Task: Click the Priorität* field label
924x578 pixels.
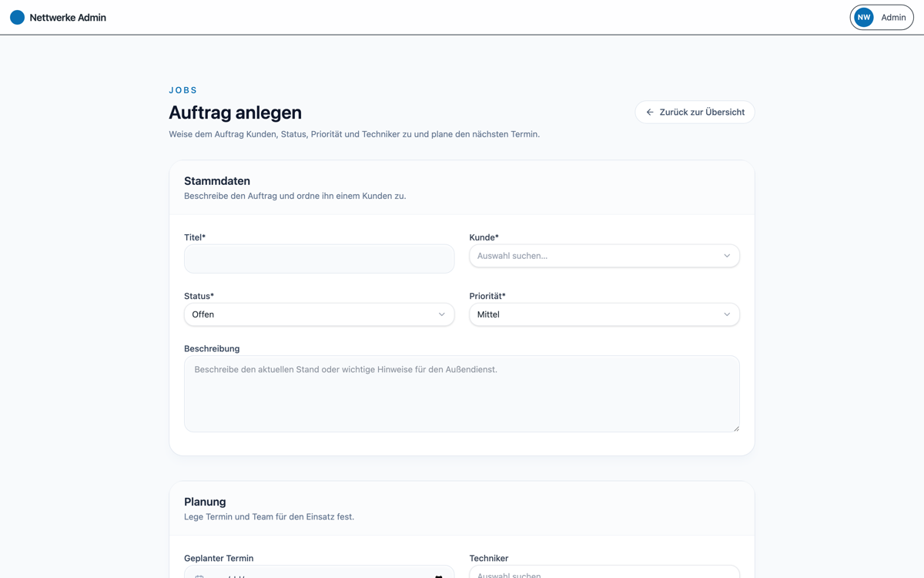Action: 487,296
